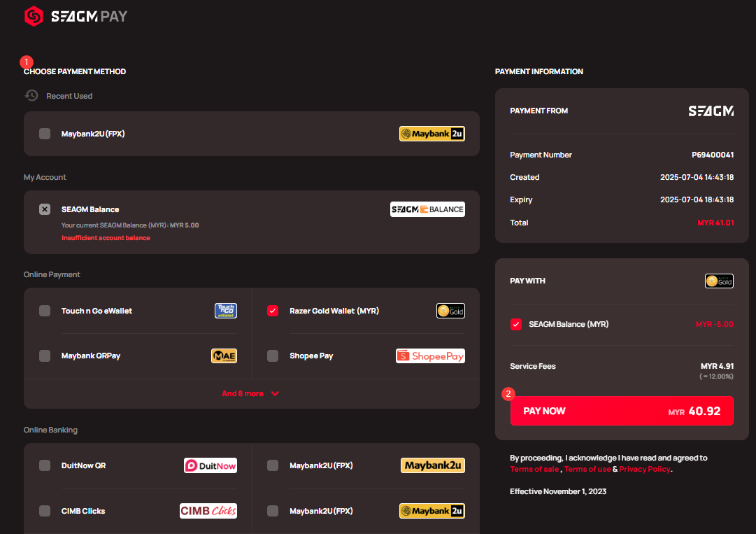This screenshot has height=534, width=756.
Task: Click the Total amount MYR 41.01
Action: coord(715,223)
